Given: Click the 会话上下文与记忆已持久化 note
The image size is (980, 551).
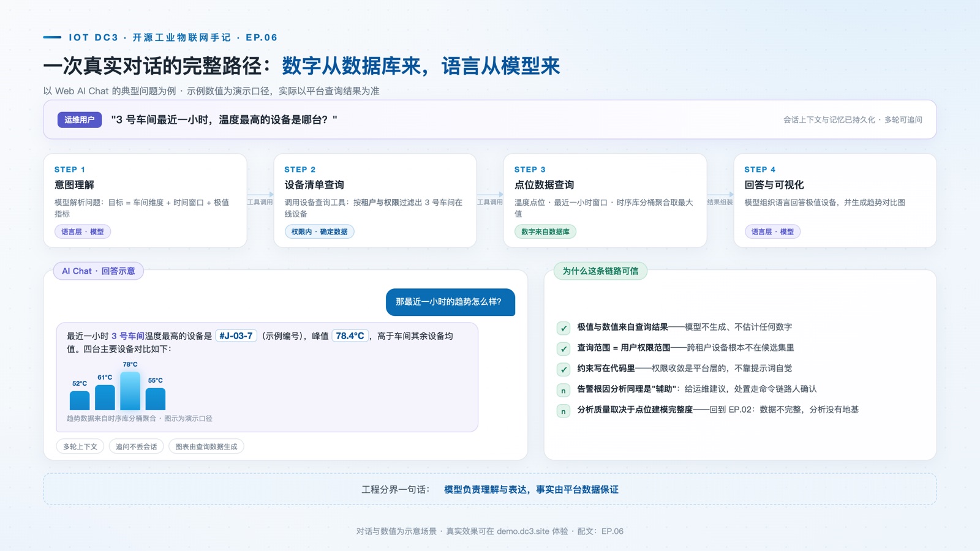Looking at the screenshot, I should click(853, 119).
